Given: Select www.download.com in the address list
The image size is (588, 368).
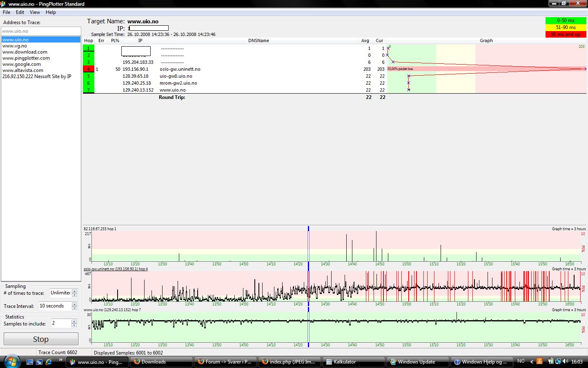Looking at the screenshot, I should [x=25, y=52].
